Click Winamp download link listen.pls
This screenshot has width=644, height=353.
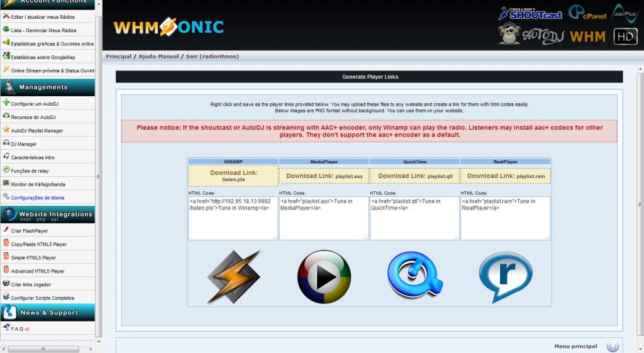pyautogui.click(x=233, y=176)
